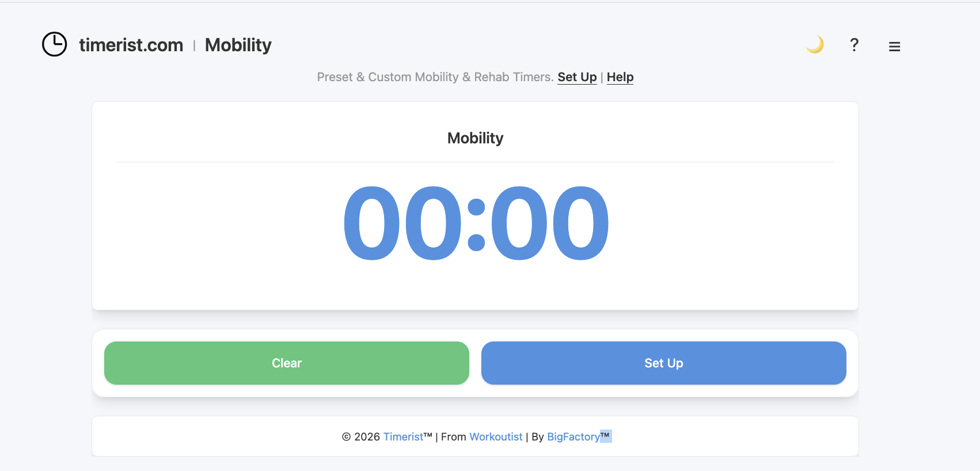Visit the Workoutist footer link
The width and height of the screenshot is (980, 471).
pyautogui.click(x=496, y=436)
